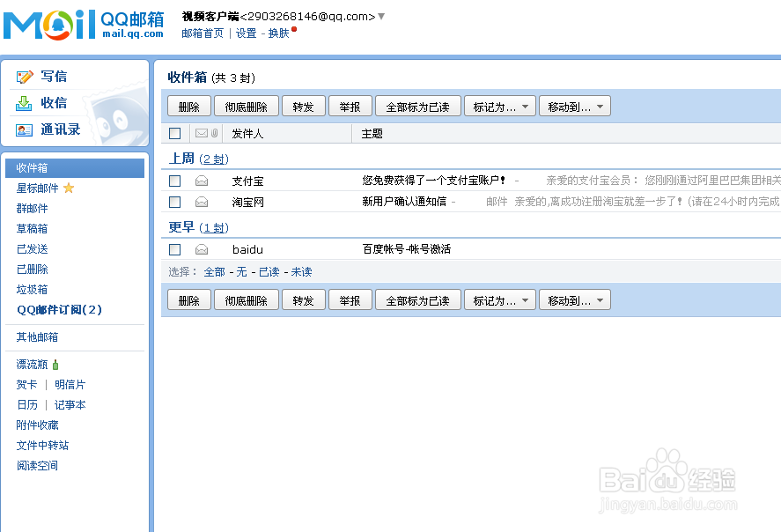Check the baidu email checkbox
This screenshot has height=532, width=781.
(175, 249)
